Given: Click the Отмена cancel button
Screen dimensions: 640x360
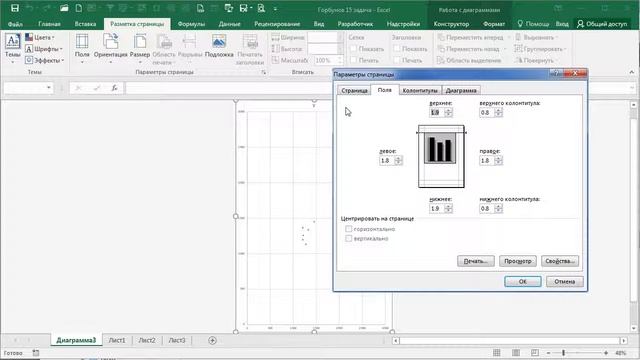Looking at the screenshot, I should [564, 282].
